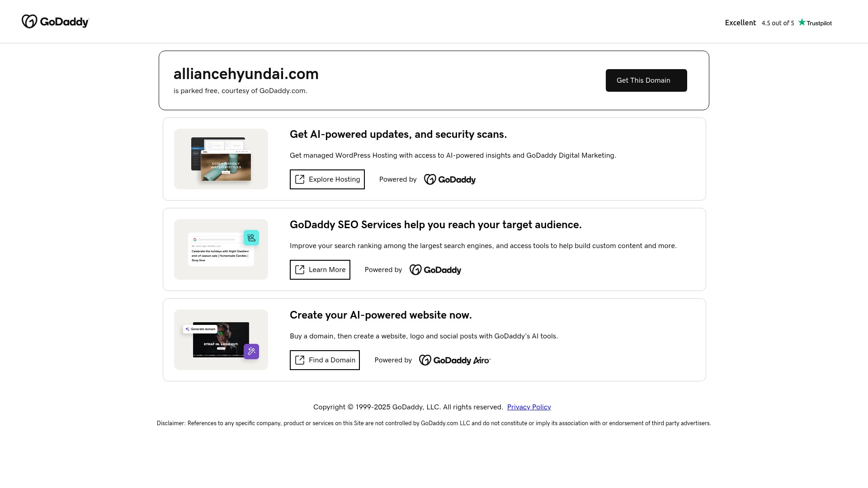Image resolution: width=868 pixels, height=488 pixels.
Task: Click 'is parked free, courtesy of GoDaddy.com.' text
Action: point(241,91)
